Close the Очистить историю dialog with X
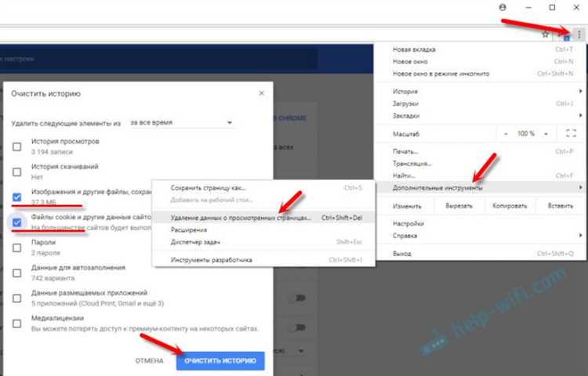588x376 pixels. tap(262, 93)
